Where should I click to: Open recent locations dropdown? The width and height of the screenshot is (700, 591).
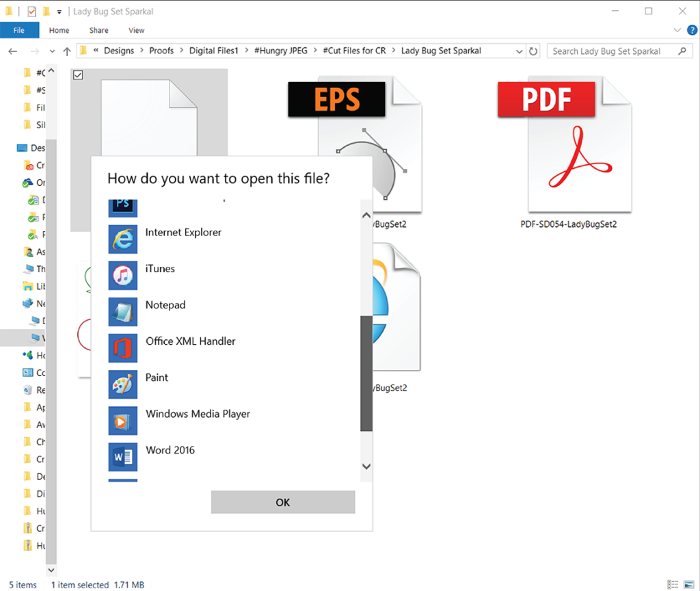tap(52, 51)
